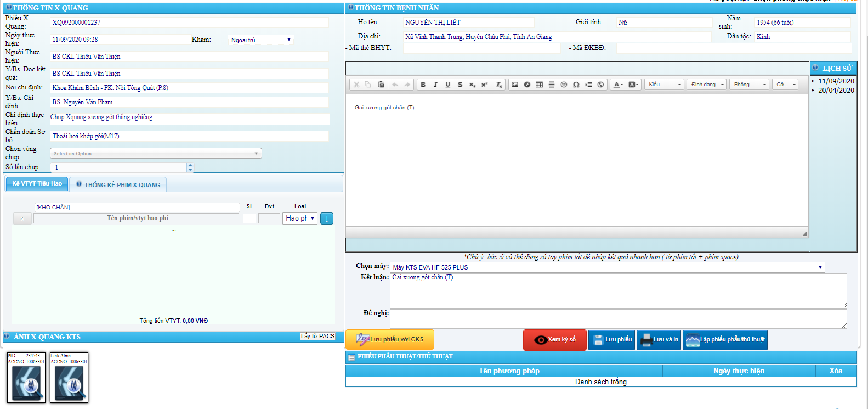Click the underline formatting icon

447,85
